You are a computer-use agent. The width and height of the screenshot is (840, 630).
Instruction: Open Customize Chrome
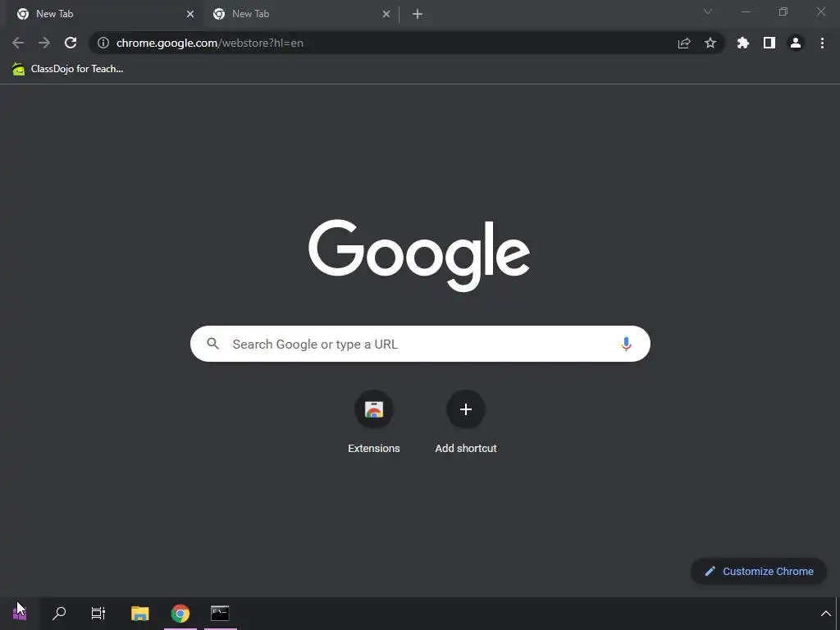pyautogui.click(x=759, y=571)
